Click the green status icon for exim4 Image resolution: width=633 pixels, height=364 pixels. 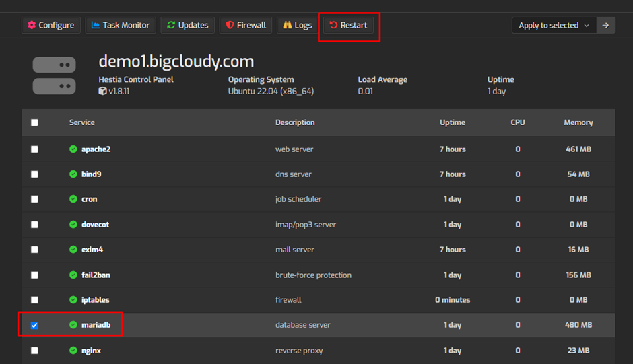(73, 250)
